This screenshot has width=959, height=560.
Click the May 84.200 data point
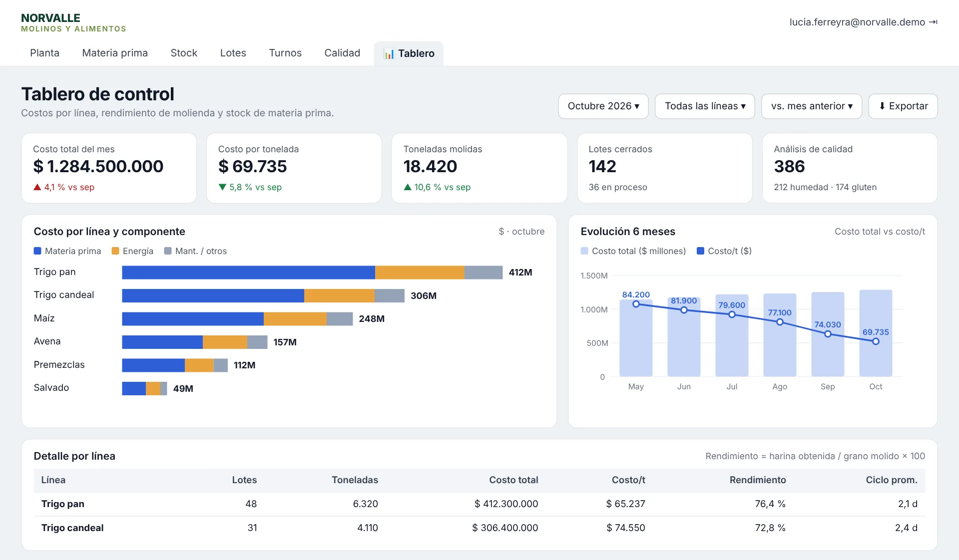[636, 304]
